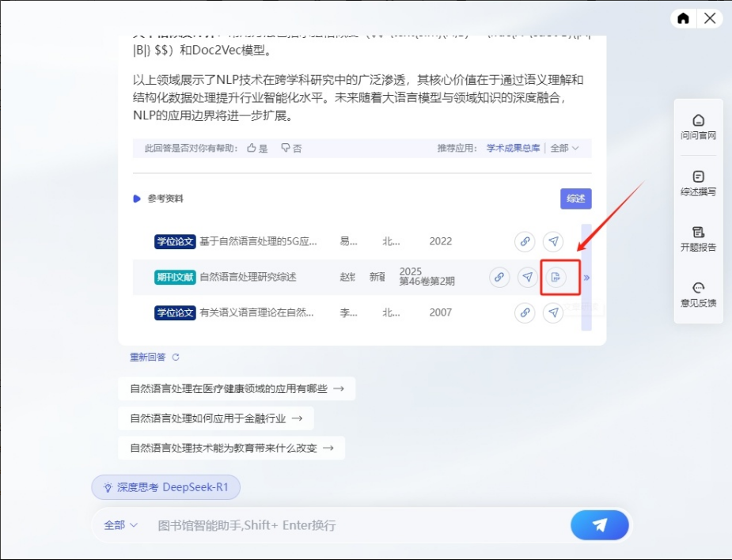Click the references list scrollbar

(x=586, y=277)
